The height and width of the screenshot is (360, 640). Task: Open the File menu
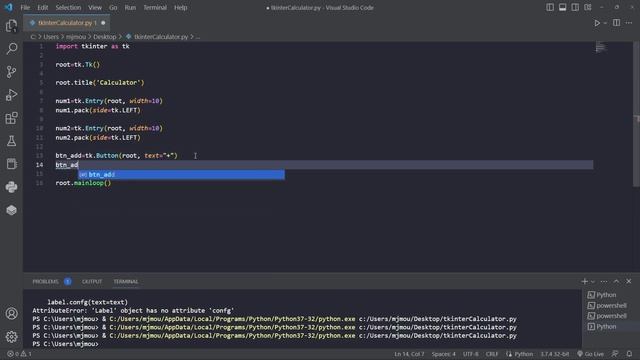25,7
